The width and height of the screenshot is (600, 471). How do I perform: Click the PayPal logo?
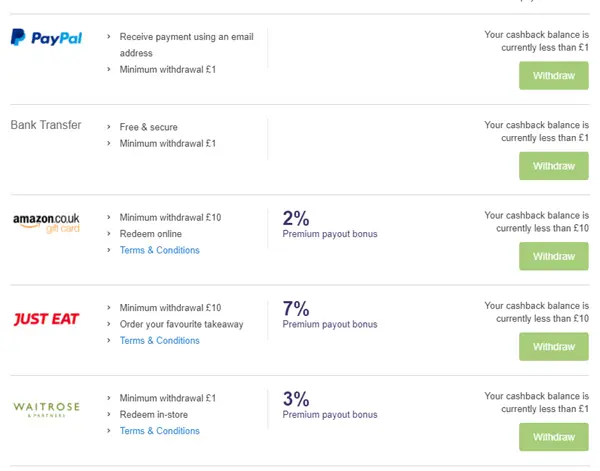[x=46, y=37]
